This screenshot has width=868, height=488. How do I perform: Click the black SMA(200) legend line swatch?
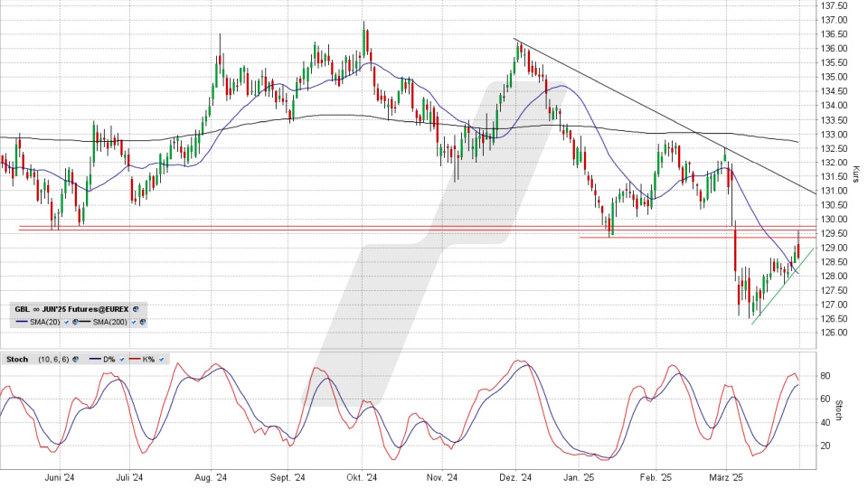85,322
